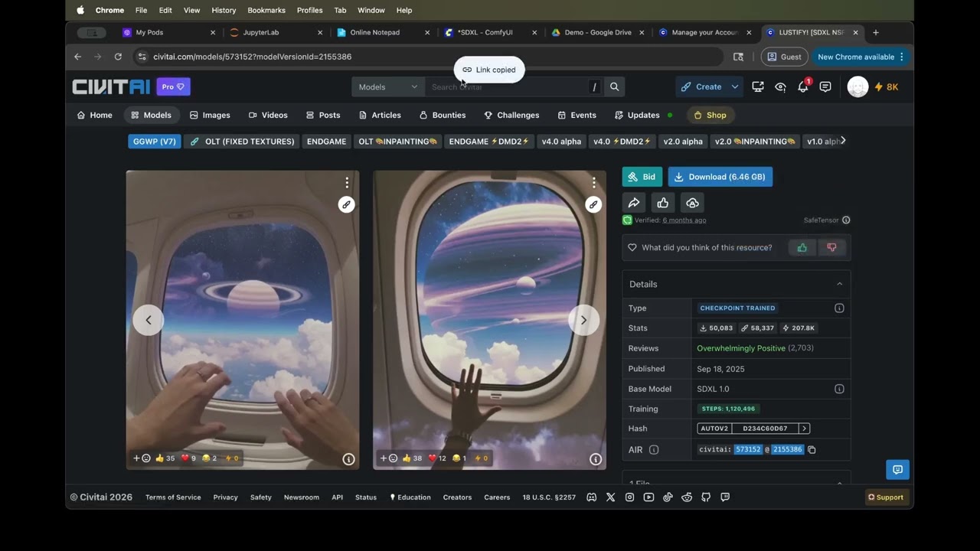Viewport: 980px width, 551px height.
Task: Show more model versions with right chevron
Action: pyautogui.click(x=843, y=141)
